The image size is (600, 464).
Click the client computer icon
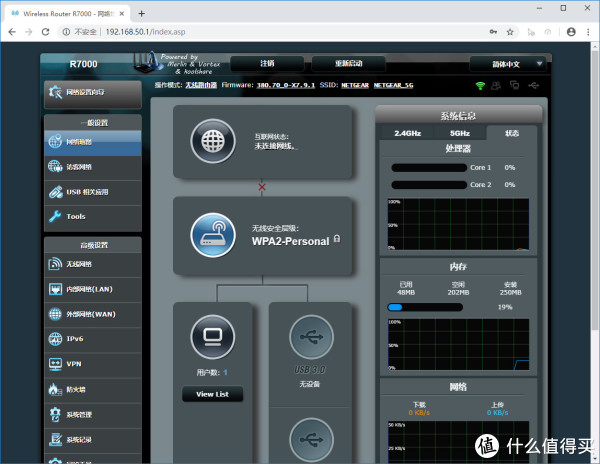click(213, 337)
